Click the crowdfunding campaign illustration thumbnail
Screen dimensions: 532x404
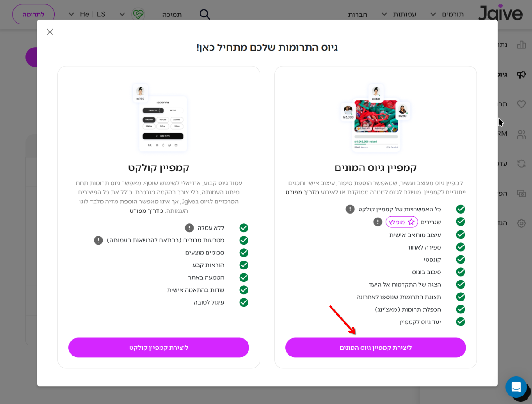(376, 117)
